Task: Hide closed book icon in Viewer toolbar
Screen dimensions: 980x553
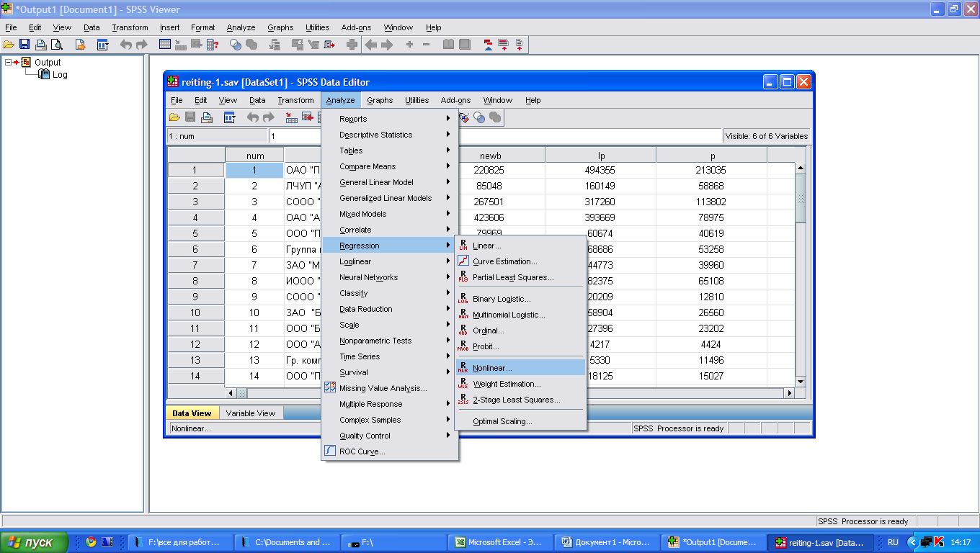Action: pos(465,45)
